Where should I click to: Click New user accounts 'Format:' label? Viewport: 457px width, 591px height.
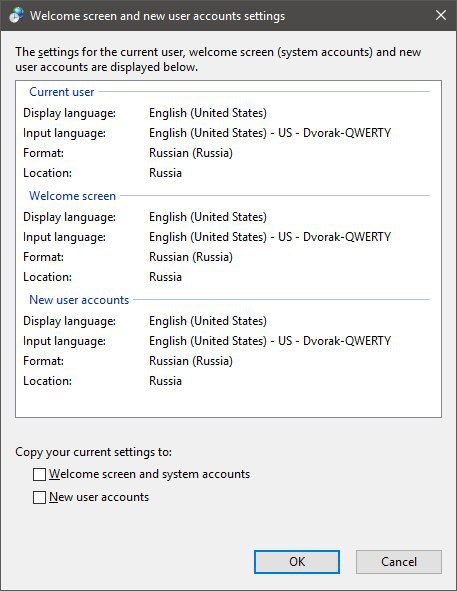pyautogui.click(x=43, y=361)
